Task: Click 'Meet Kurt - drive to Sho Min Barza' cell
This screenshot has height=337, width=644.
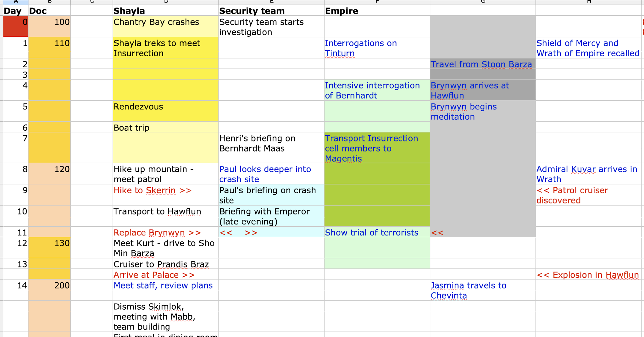Action: point(166,248)
